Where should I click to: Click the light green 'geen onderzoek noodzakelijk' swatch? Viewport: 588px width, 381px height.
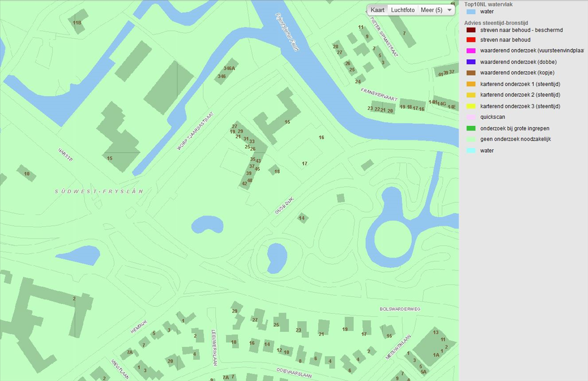[x=471, y=139]
